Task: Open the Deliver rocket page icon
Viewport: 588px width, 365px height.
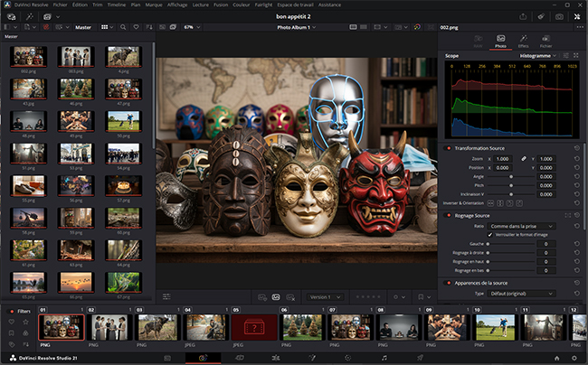Action: pyautogui.click(x=421, y=358)
